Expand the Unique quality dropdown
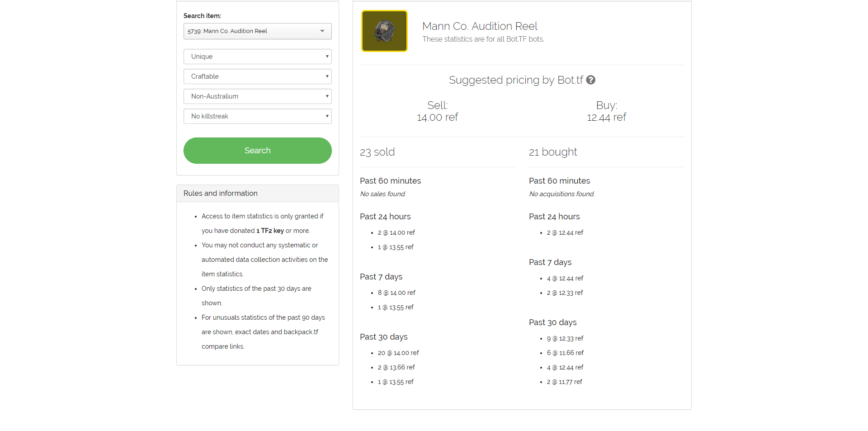 coord(257,57)
